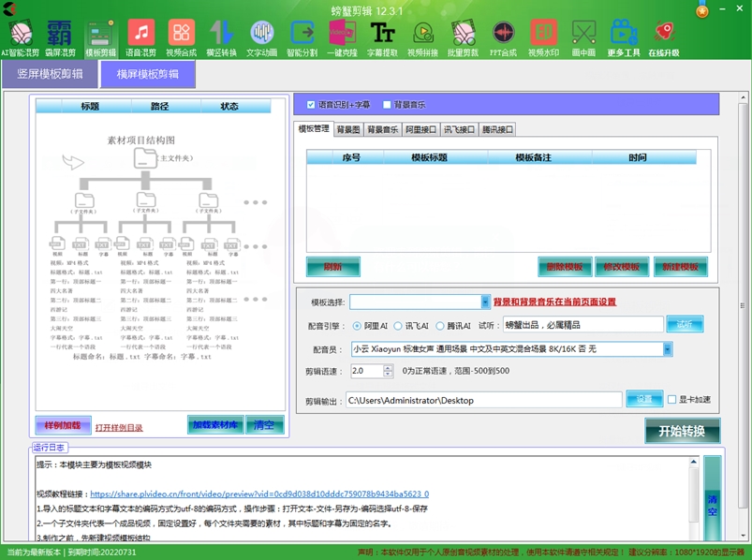Open the 批量剪裁 tool
This screenshot has height=560, width=752.
point(463,38)
